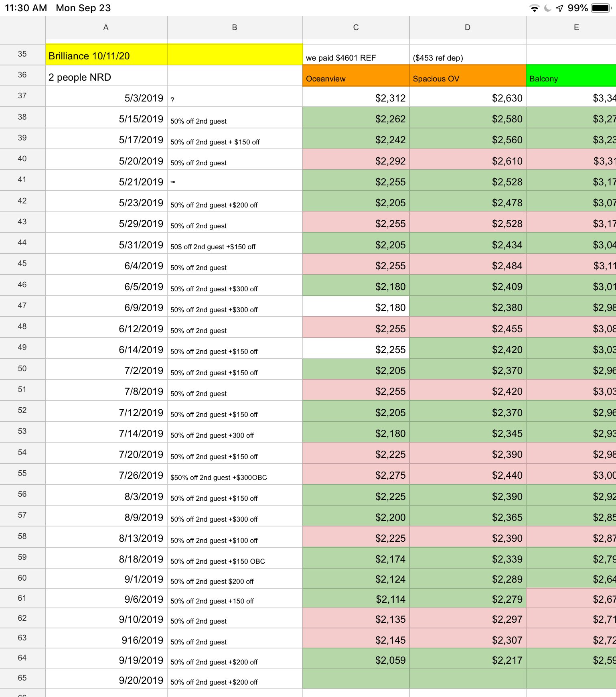Select the '?' note cell in row 37
This screenshot has height=697, width=616.
click(235, 96)
